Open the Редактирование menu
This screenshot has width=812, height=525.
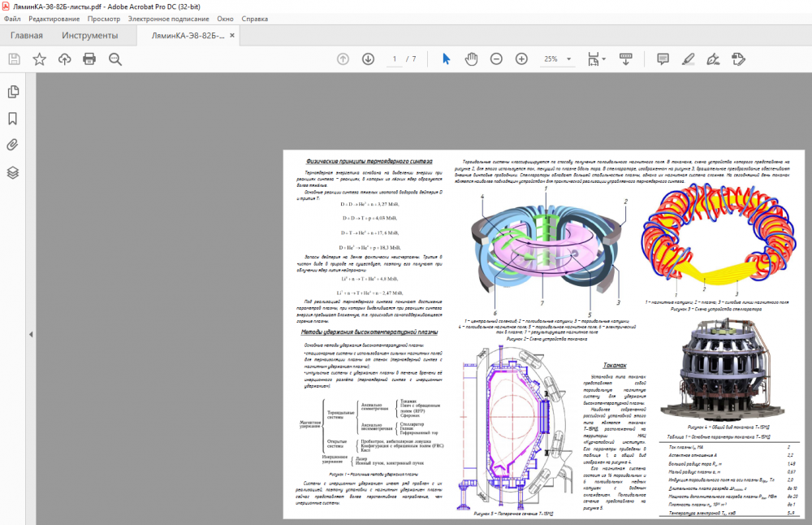[x=54, y=18]
